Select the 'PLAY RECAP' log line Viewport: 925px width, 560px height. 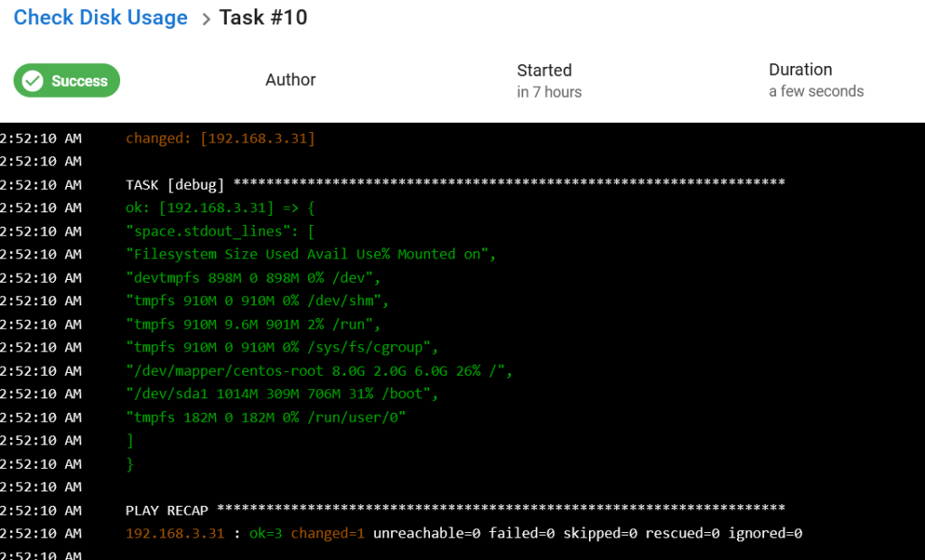point(455,510)
